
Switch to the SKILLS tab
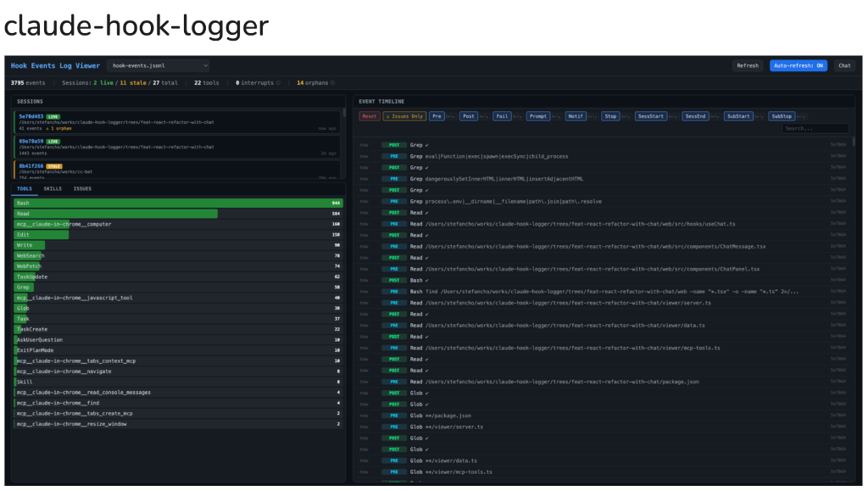coord(53,189)
